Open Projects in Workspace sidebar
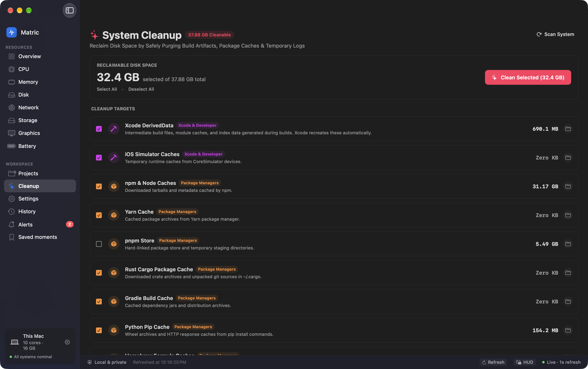 40,174
